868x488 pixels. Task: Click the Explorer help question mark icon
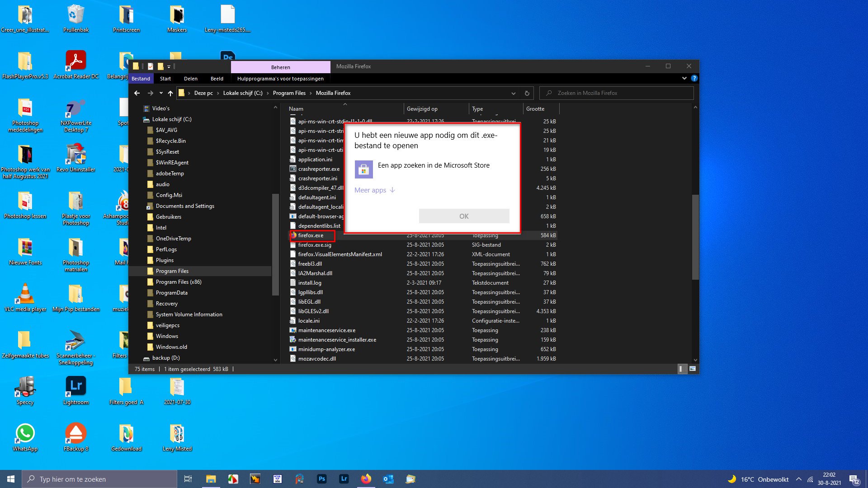click(x=694, y=78)
